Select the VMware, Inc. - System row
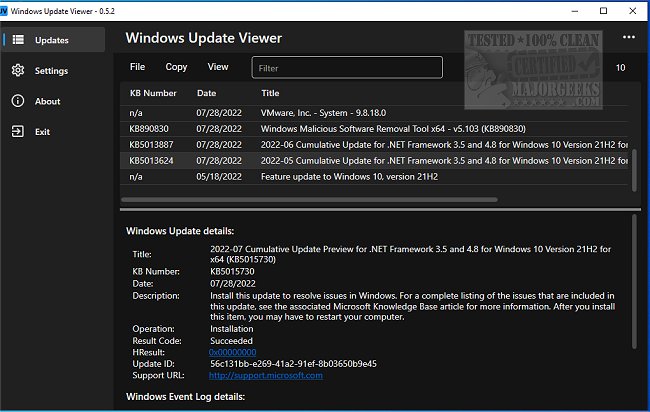Screen dimensions: 650x412 click(x=374, y=113)
